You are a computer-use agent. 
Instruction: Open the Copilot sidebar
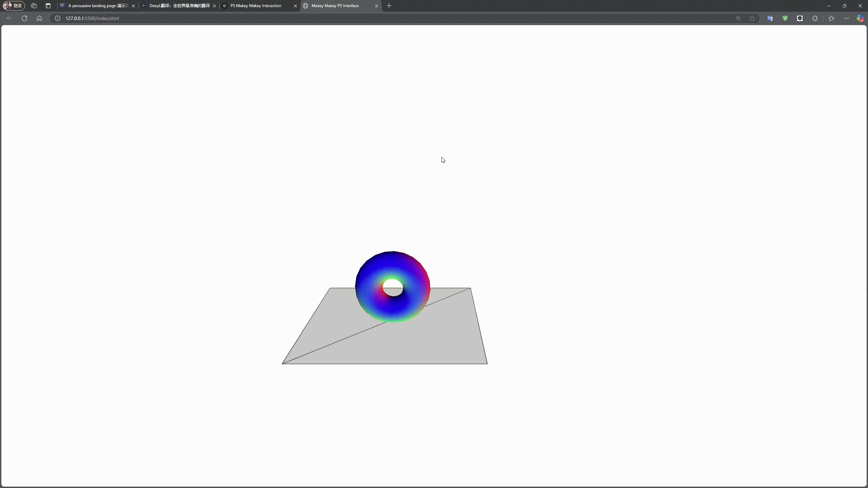click(860, 18)
